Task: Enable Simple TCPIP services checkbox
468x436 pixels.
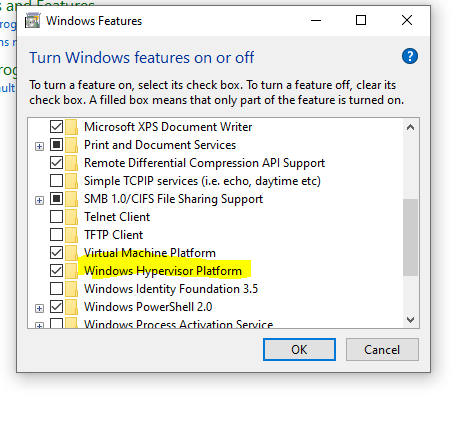Action: pyautogui.click(x=56, y=181)
